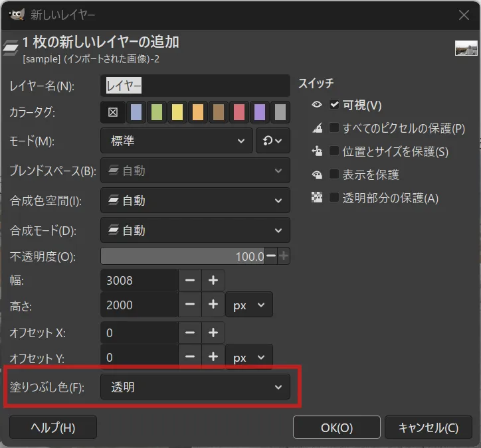Decrease オフセット Y with minus button

pyautogui.click(x=190, y=357)
